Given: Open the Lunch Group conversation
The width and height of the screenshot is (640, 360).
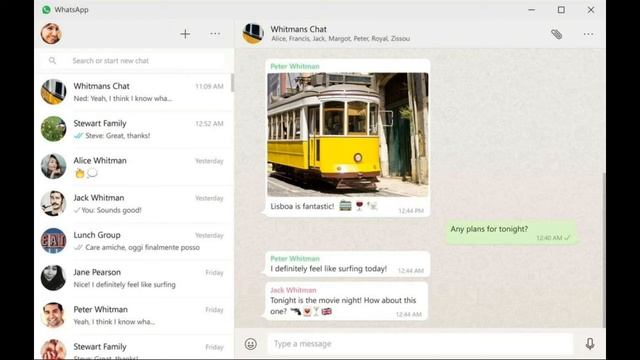Looking at the screenshot, I should click(x=133, y=240).
